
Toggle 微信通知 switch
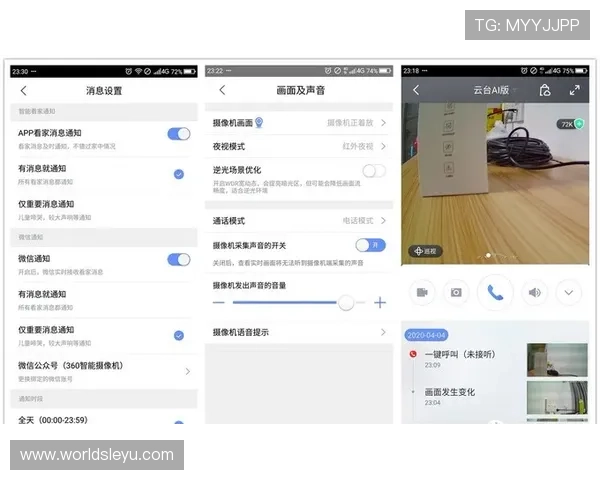pyautogui.click(x=179, y=260)
